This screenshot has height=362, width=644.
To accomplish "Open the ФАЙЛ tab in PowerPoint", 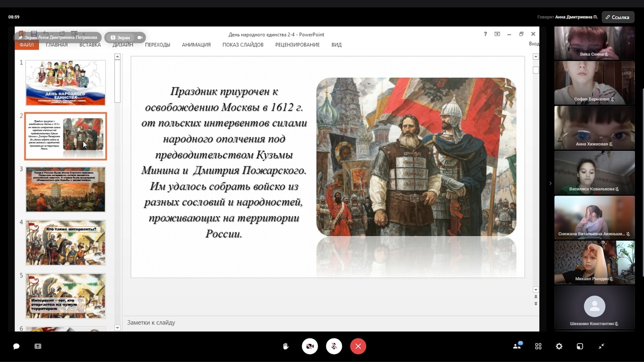I will point(27,45).
